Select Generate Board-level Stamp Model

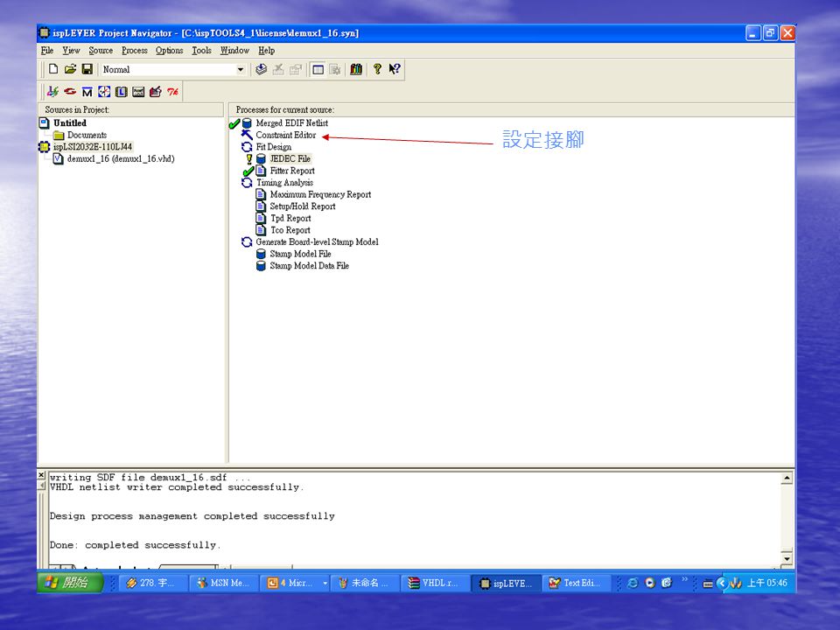pyautogui.click(x=317, y=242)
